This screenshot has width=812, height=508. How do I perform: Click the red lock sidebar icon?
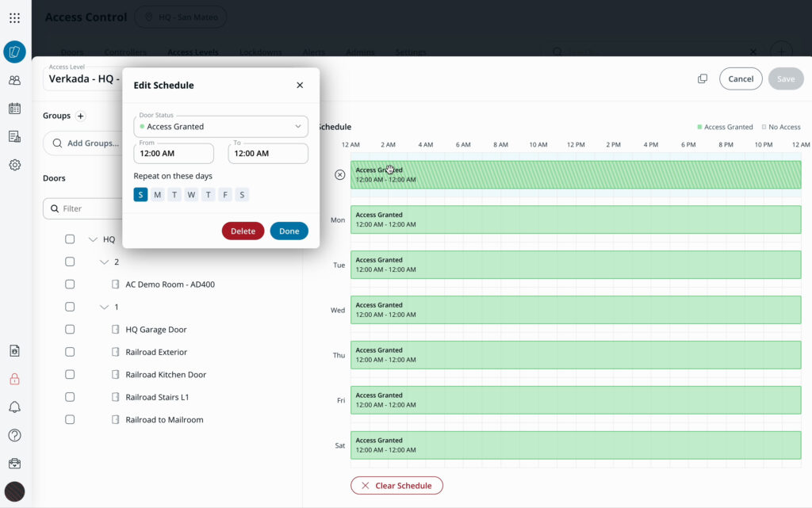click(14, 379)
